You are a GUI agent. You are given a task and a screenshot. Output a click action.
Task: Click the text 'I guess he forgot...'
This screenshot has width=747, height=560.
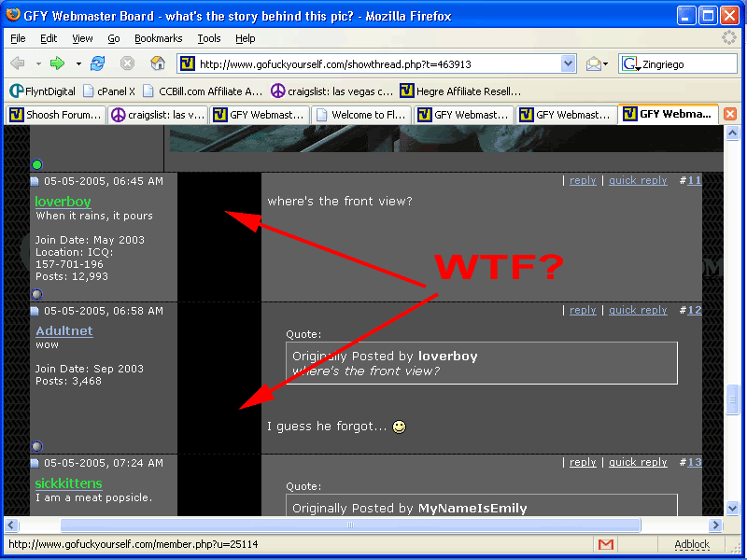(327, 427)
